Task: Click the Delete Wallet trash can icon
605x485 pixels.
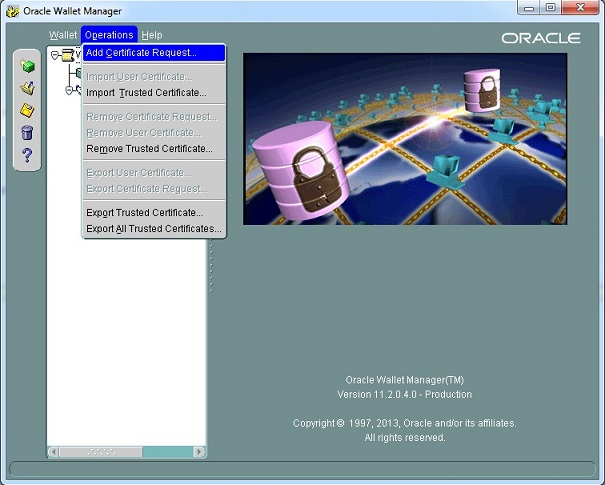Action: 27,133
